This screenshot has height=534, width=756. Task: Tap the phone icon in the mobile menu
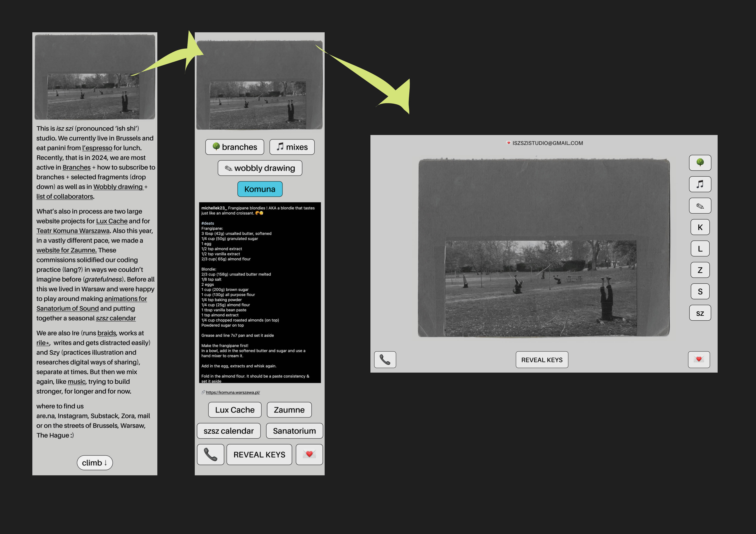pyautogui.click(x=210, y=454)
